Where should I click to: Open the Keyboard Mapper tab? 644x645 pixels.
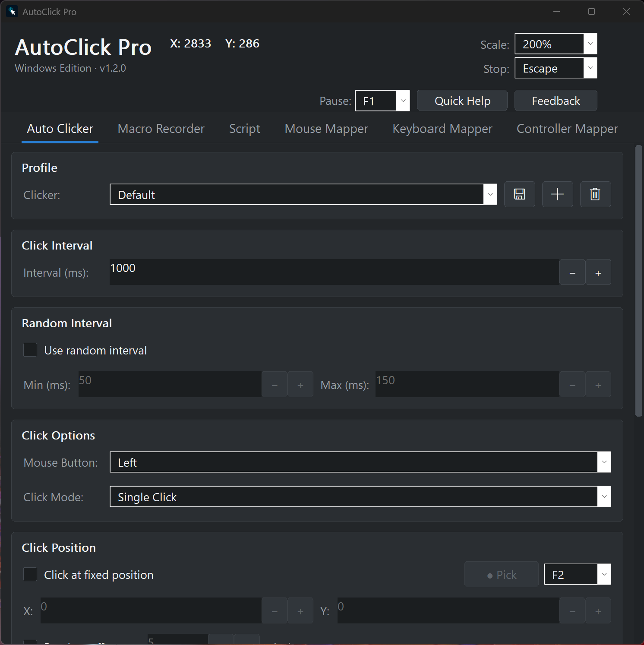point(442,129)
